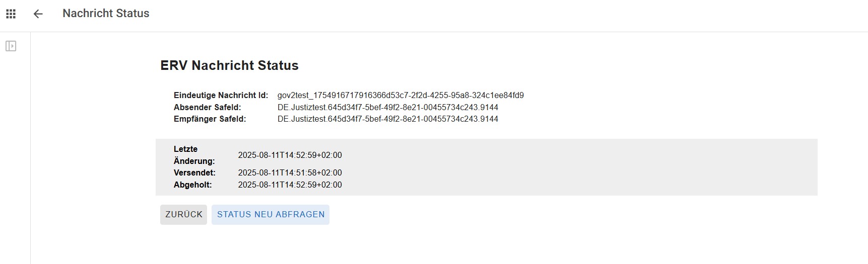The width and height of the screenshot is (868, 264).
Task: Click the Absender Safeld label
Action: click(207, 107)
